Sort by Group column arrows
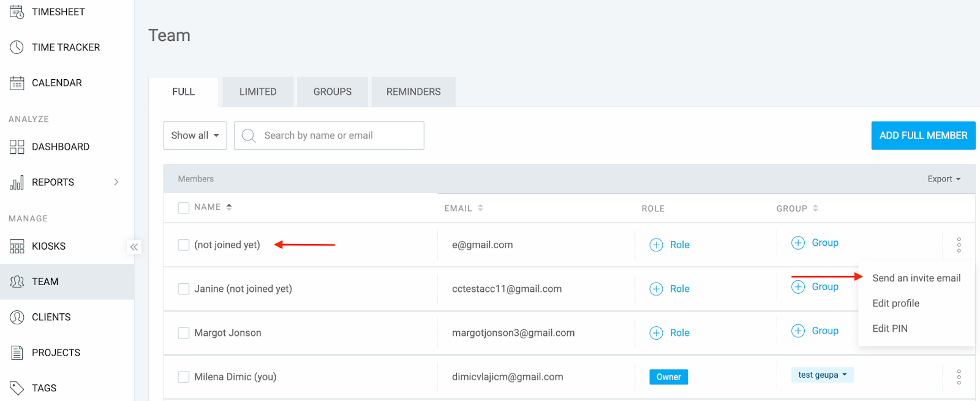The image size is (980, 401). pyautogui.click(x=815, y=208)
